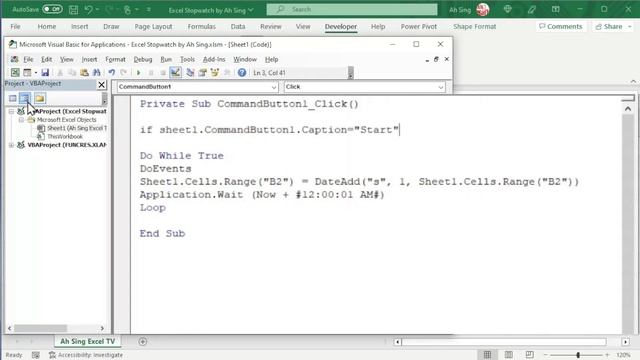
Task: Click the Excel Undo arrow in title bar
Action: 88,9
